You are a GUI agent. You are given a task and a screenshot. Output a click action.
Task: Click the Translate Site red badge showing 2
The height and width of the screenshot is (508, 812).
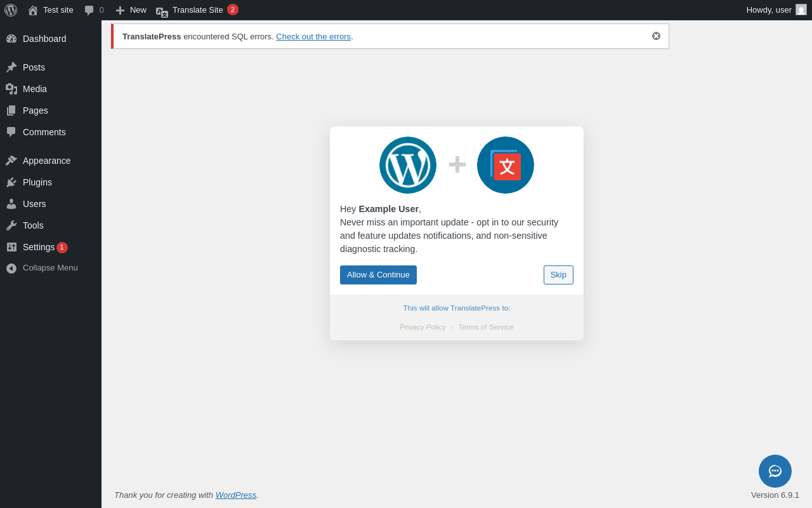(x=233, y=10)
